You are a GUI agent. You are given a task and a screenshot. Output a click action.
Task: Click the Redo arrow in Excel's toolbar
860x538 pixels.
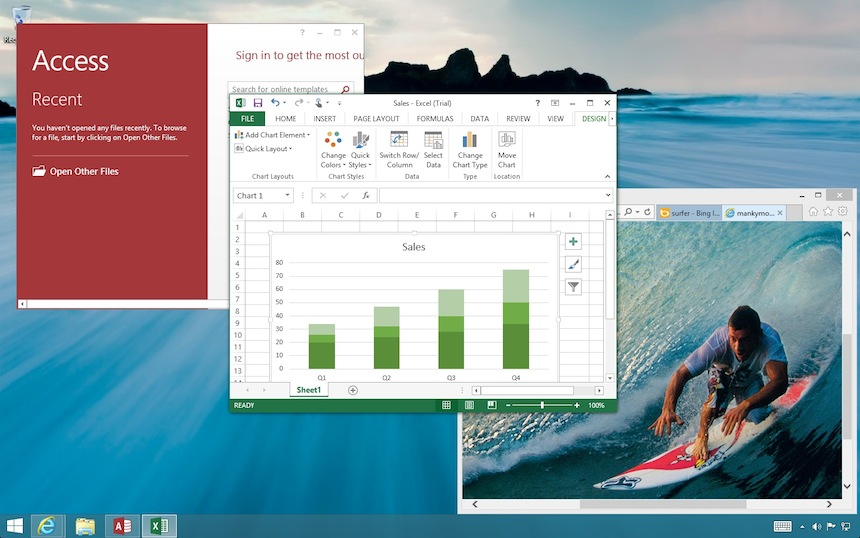click(x=298, y=103)
